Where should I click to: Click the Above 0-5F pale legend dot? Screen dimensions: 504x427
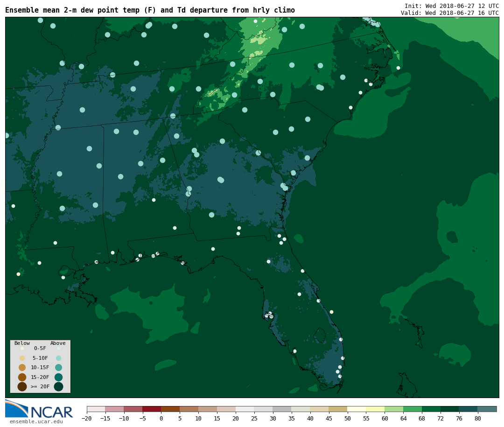point(58,348)
